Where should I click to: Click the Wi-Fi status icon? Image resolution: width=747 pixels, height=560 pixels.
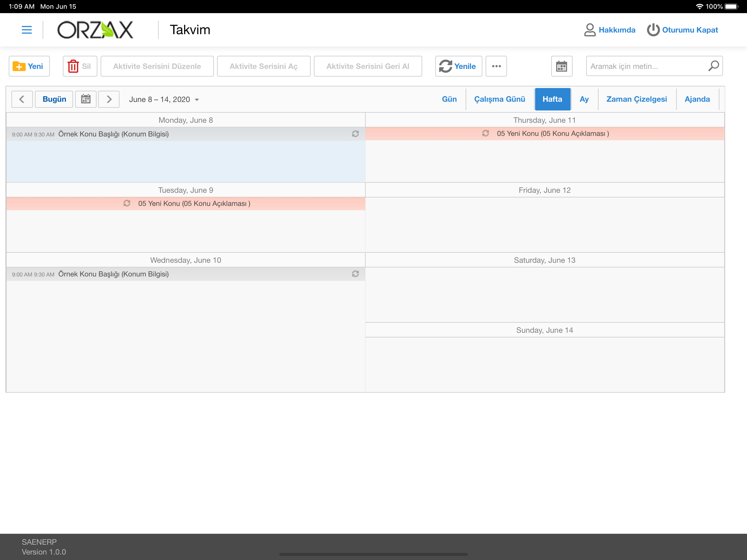click(699, 6)
